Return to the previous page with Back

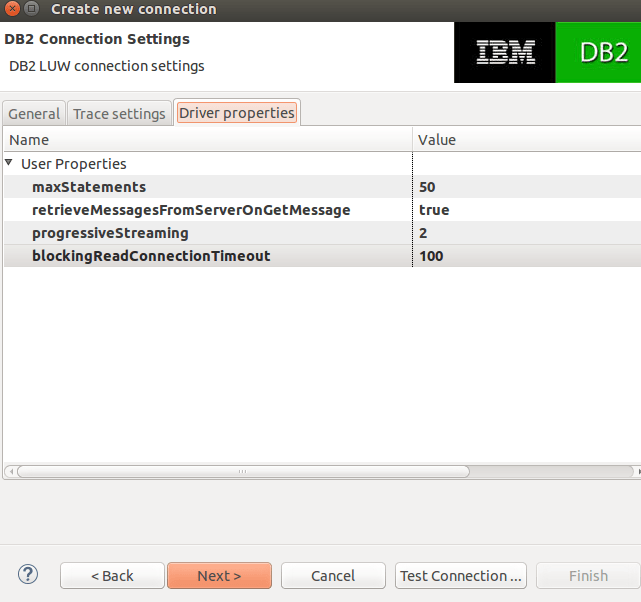pyautogui.click(x=112, y=575)
